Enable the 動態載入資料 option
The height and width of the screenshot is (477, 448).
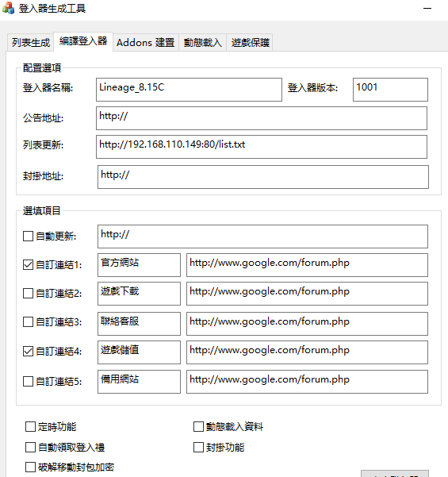pos(198,426)
